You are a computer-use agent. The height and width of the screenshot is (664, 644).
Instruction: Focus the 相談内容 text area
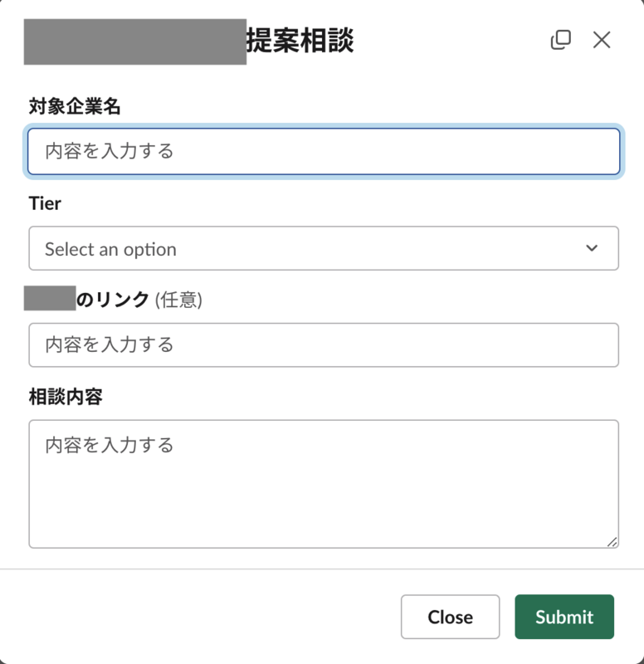coord(324,481)
